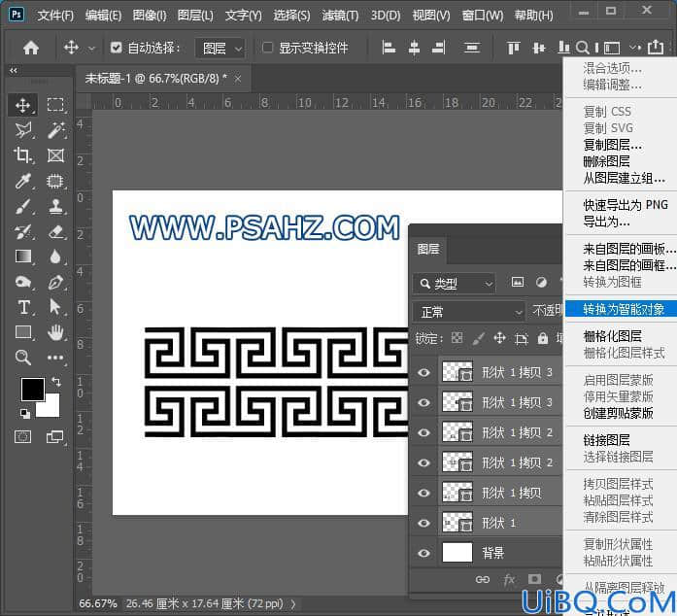The width and height of the screenshot is (677, 616).
Task: Toggle lock transparent pixels
Action: tap(457, 338)
